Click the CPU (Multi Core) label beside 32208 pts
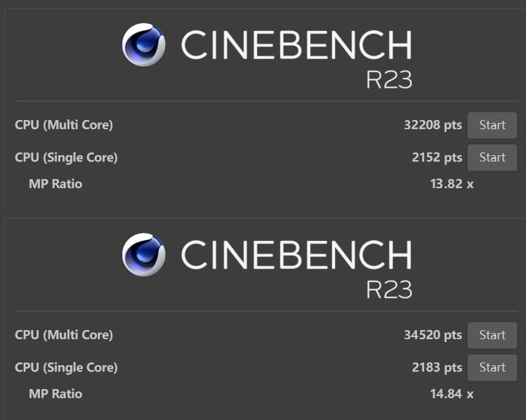The width and height of the screenshot is (526, 420). coord(64,125)
